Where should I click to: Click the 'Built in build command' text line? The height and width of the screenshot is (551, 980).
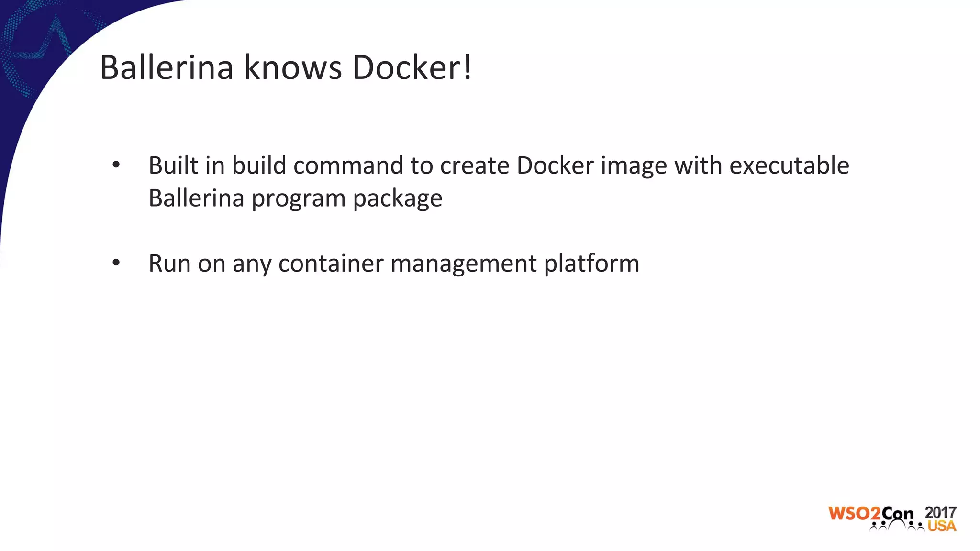point(499,165)
